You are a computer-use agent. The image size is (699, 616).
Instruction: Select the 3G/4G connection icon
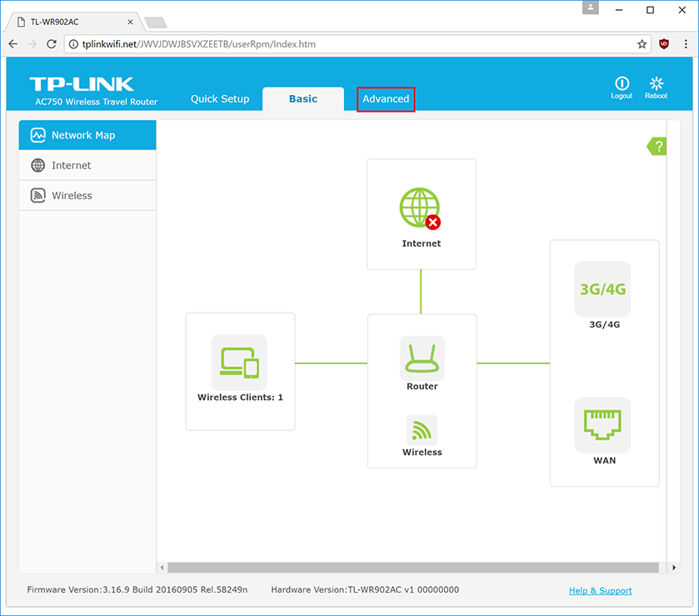602,289
